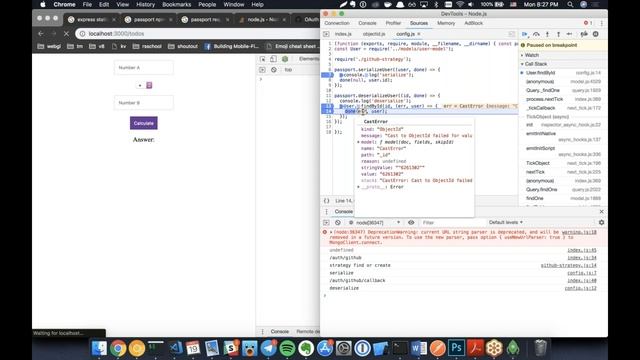Click the console Filter field
The height and width of the screenshot is (360, 640).
click(452, 222)
